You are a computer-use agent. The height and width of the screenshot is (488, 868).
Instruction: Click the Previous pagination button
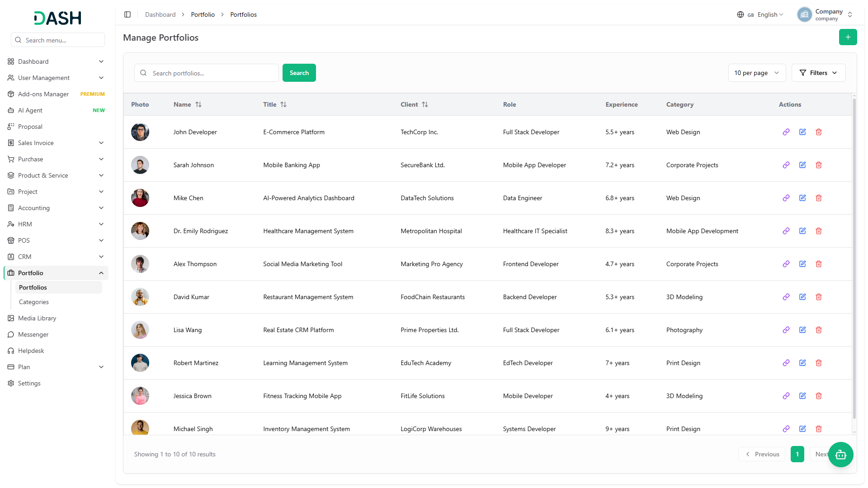(x=762, y=454)
